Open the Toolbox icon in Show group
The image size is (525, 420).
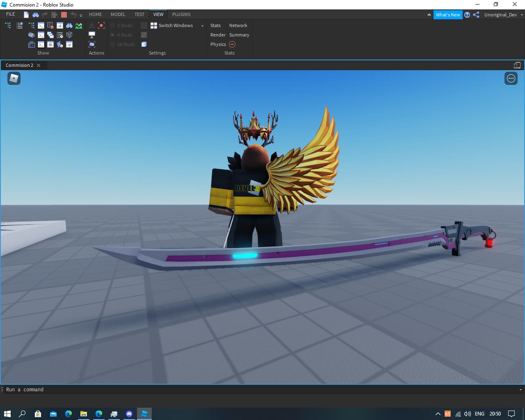coord(31,35)
